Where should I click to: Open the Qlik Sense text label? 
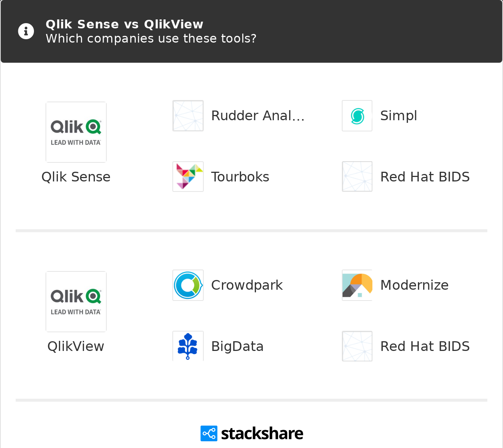point(76,177)
